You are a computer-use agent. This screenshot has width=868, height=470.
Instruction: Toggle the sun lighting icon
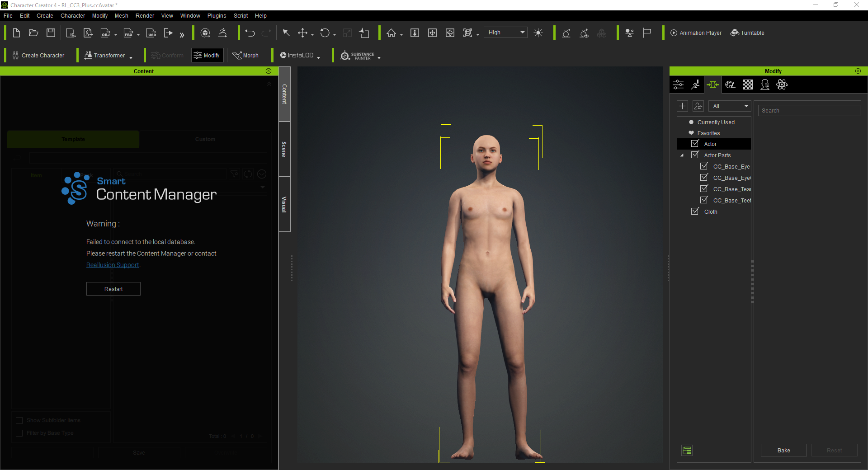coord(538,33)
